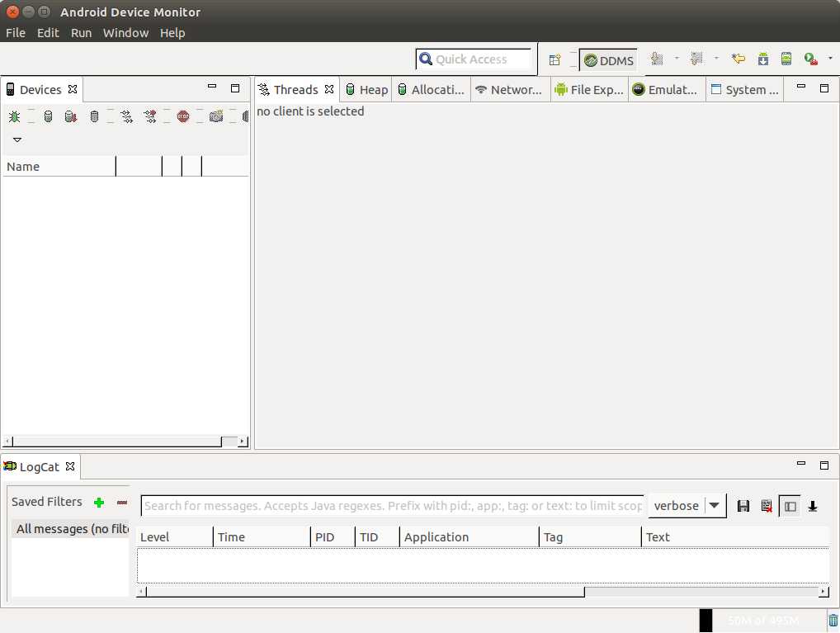
Task: Click the Level column header in LogCat
Action: pos(175,537)
